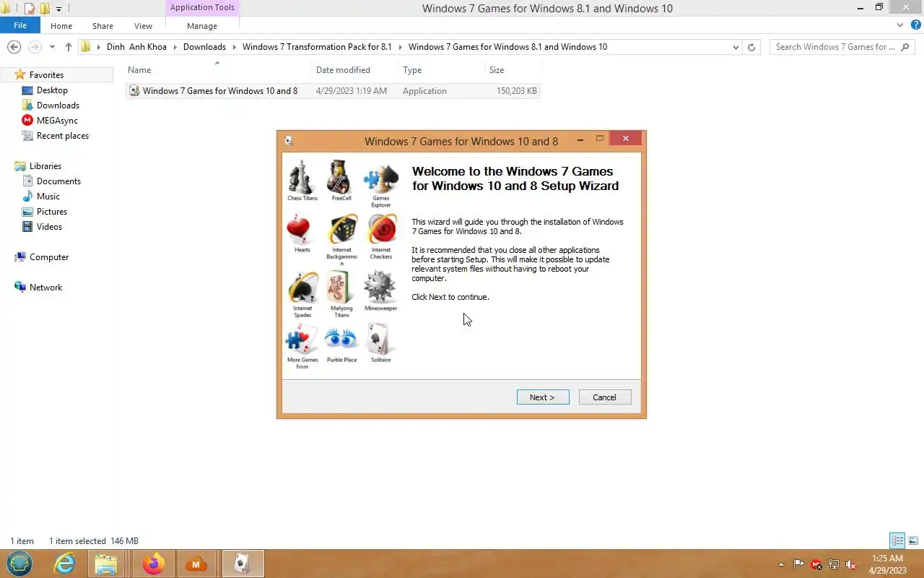Open Desktop in Favorites
Viewport: 924px width, 578px height.
(52, 90)
